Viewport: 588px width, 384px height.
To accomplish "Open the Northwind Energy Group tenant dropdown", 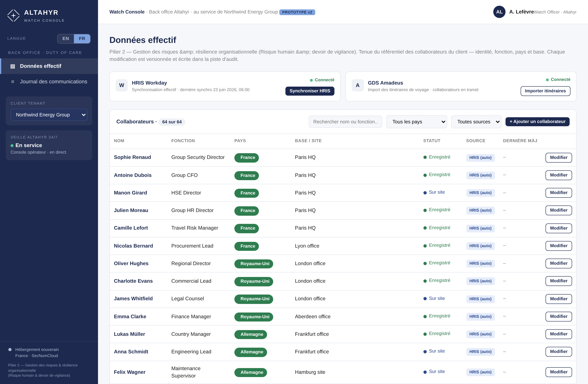I will (x=49, y=115).
